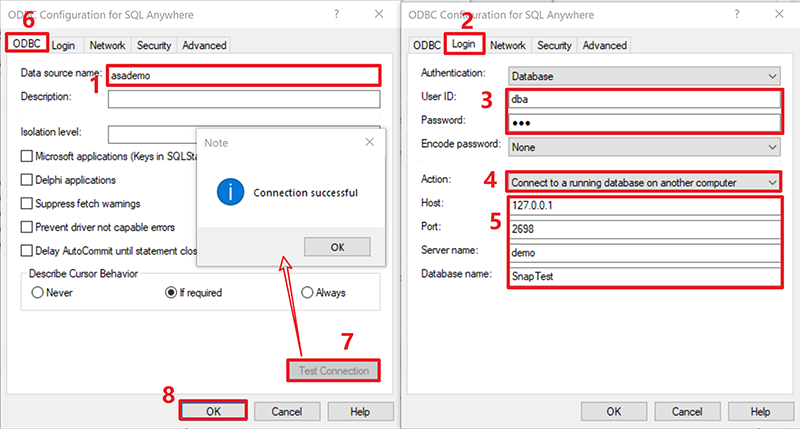
Task: Open the Advanced tab in left dialog
Action: point(204,45)
